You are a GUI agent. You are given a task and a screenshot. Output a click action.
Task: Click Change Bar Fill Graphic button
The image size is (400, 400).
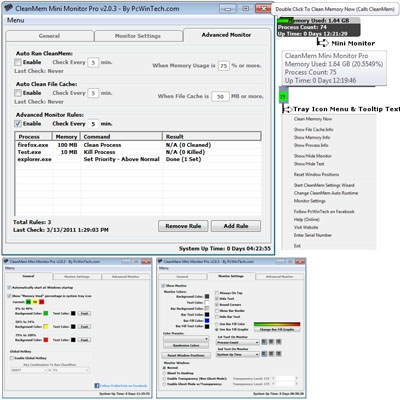click(277, 329)
